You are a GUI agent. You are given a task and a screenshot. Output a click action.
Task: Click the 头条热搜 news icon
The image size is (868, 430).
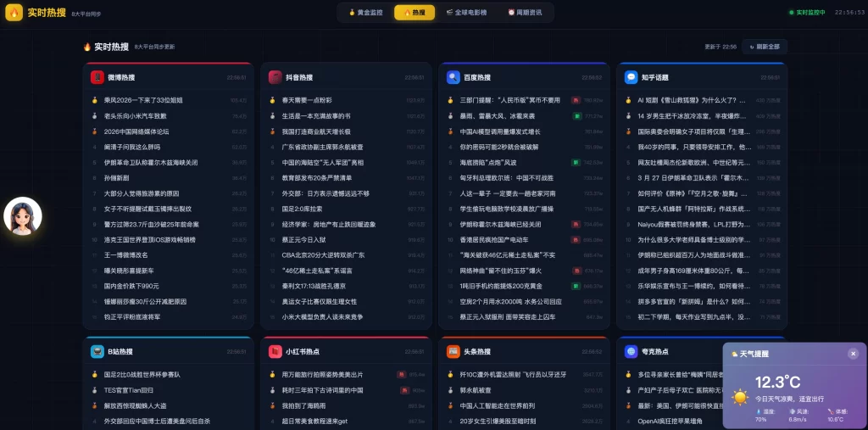(453, 351)
